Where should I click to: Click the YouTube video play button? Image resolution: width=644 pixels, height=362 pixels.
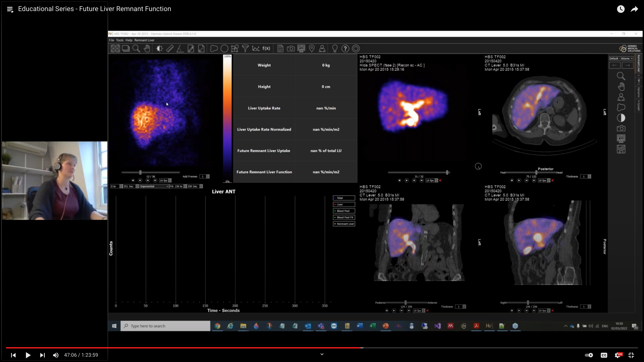[28, 355]
